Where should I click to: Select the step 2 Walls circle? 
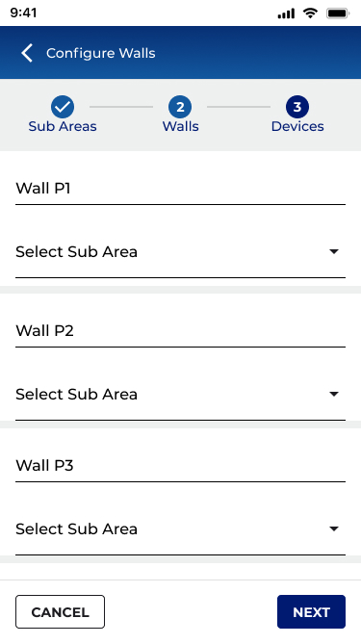tap(180, 107)
